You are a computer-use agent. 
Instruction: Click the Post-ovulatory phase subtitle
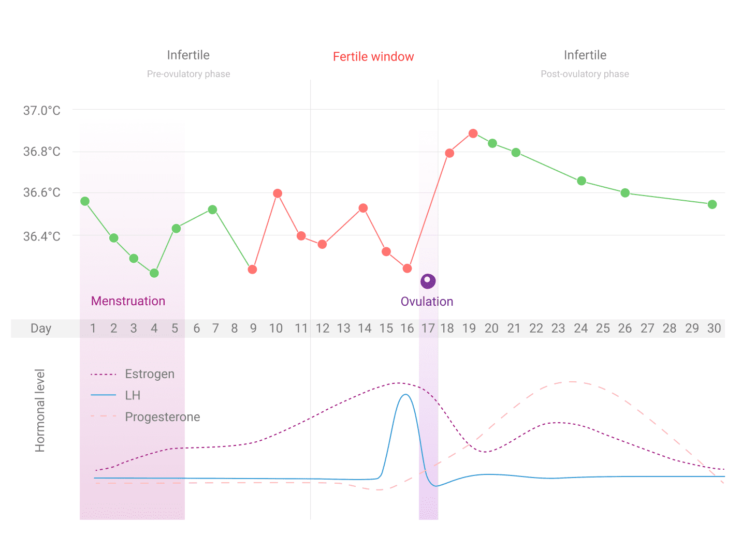pos(585,74)
